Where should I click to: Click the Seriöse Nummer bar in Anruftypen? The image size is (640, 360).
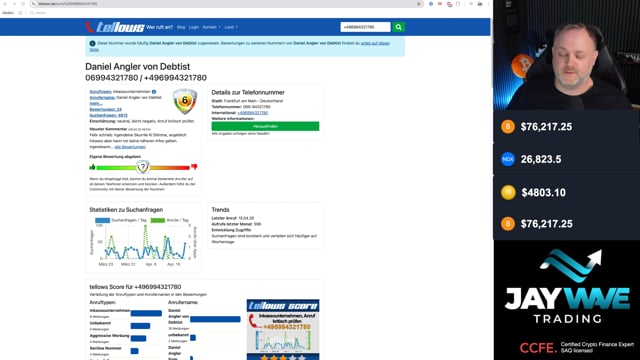[x=134, y=351]
